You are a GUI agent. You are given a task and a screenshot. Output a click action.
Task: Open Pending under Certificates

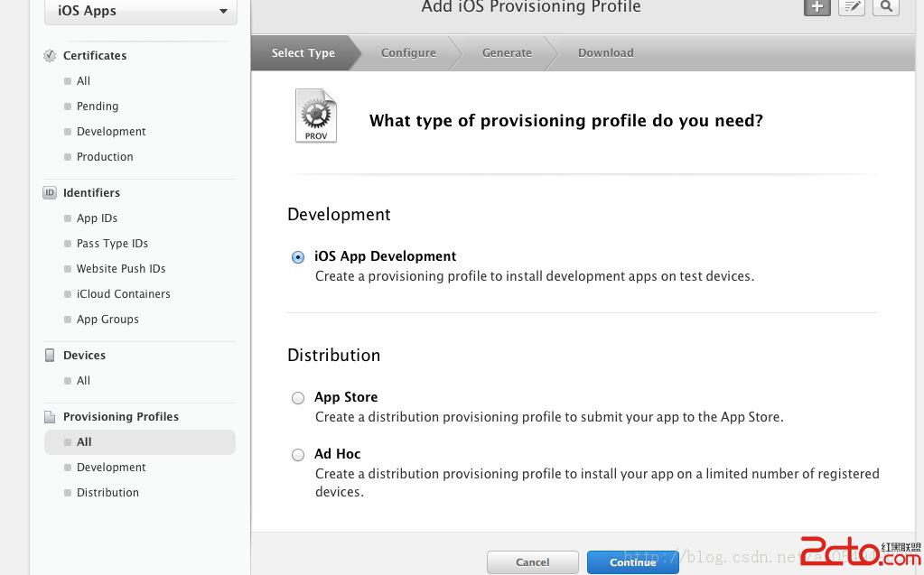pos(98,107)
